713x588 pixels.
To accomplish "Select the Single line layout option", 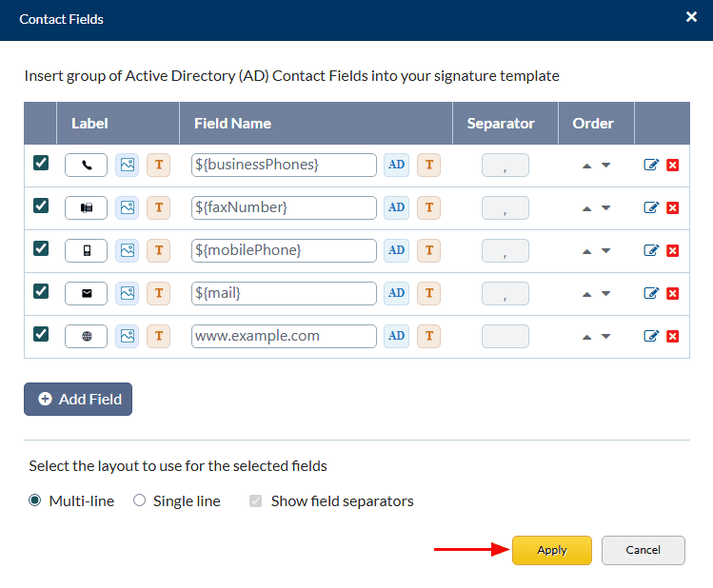I will coord(139,500).
